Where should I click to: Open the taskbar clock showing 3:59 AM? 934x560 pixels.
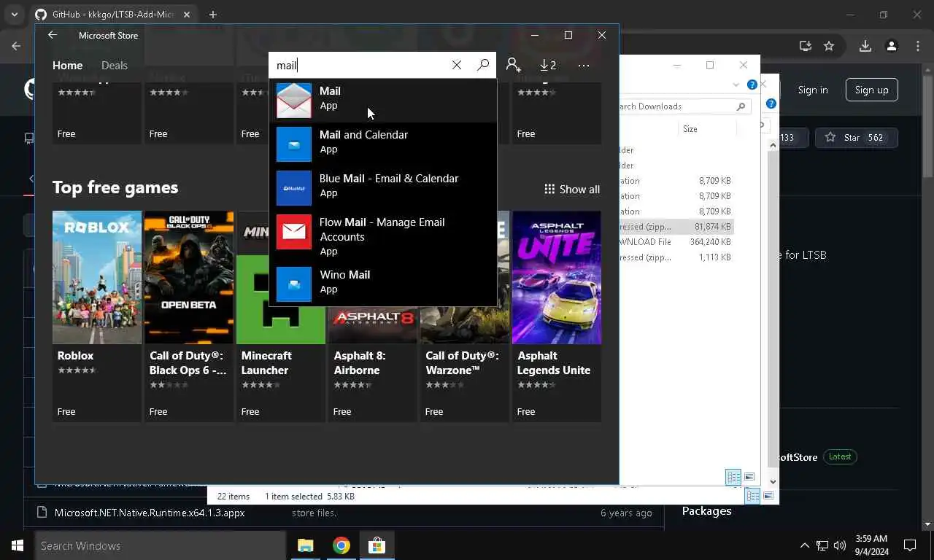[871, 545]
